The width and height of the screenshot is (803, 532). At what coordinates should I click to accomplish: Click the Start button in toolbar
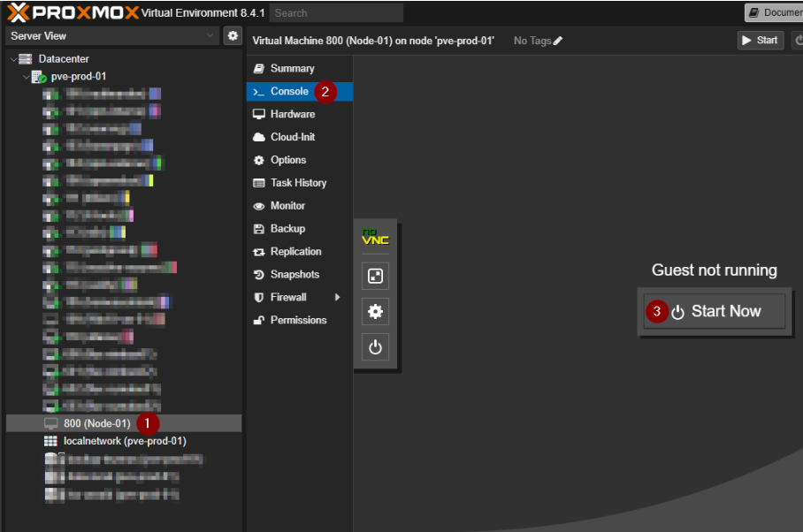[x=760, y=41]
